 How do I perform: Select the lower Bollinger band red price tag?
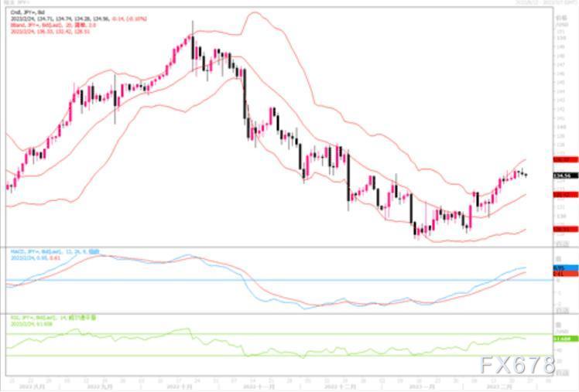click(x=565, y=230)
